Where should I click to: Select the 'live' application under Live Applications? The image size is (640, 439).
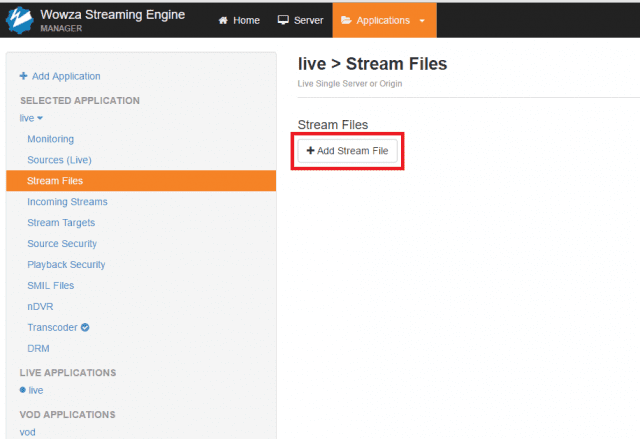point(36,390)
